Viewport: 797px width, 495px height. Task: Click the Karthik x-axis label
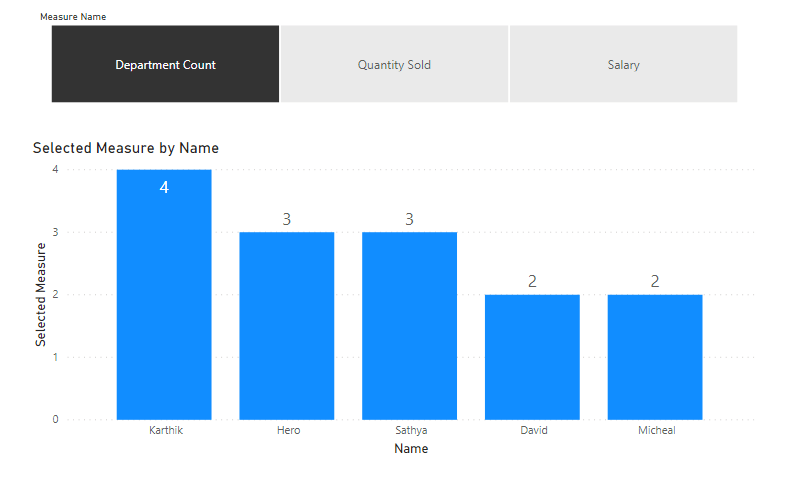click(165, 431)
